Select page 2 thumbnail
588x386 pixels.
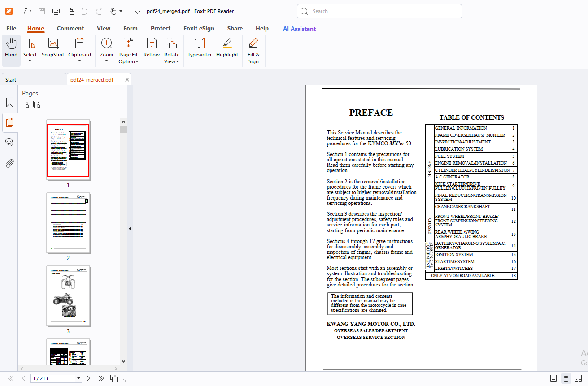click(x=68, y=223)
